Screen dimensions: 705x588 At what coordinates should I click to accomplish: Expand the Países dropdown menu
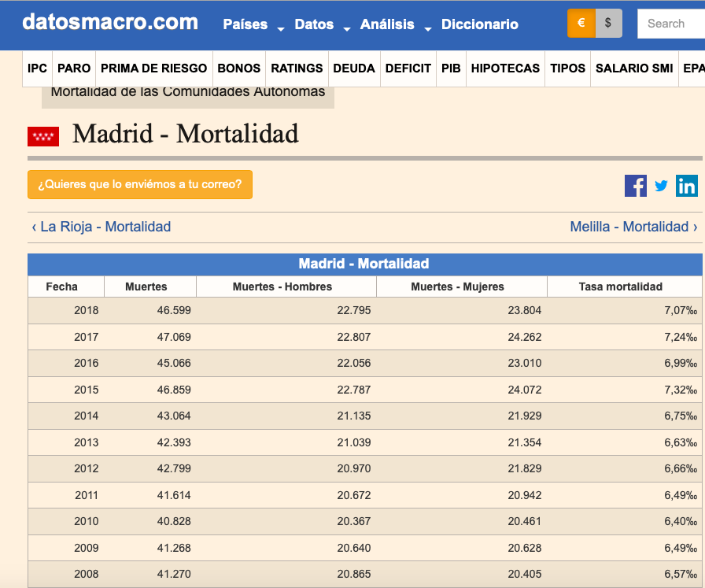pos(253,25)
